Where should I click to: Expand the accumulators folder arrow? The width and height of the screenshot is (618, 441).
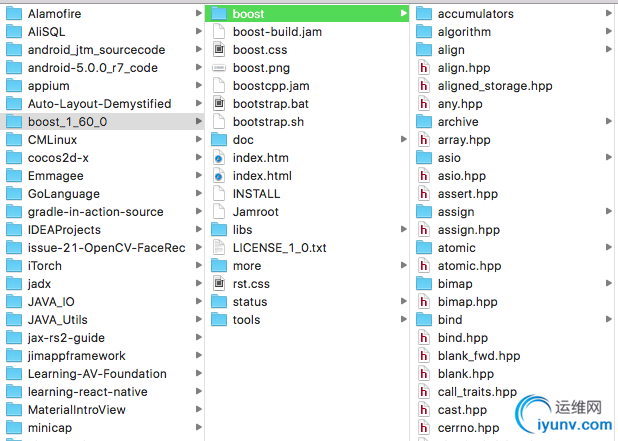click(609, 13)
